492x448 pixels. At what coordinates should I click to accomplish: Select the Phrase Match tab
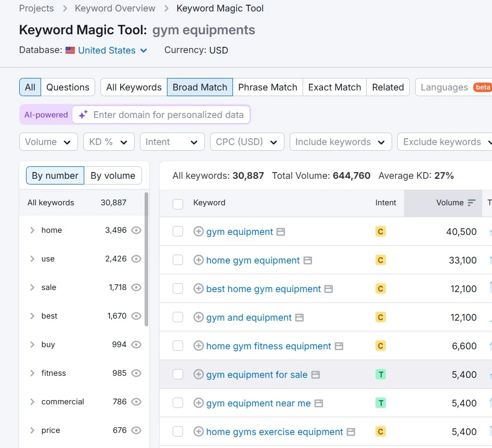[268, 87]
